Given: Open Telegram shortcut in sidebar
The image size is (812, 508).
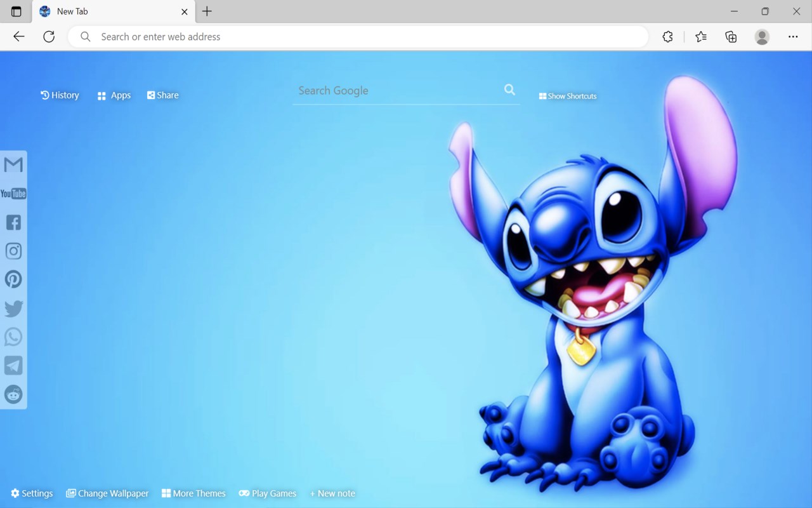Looking at the screenshot, I should point(13,365).
